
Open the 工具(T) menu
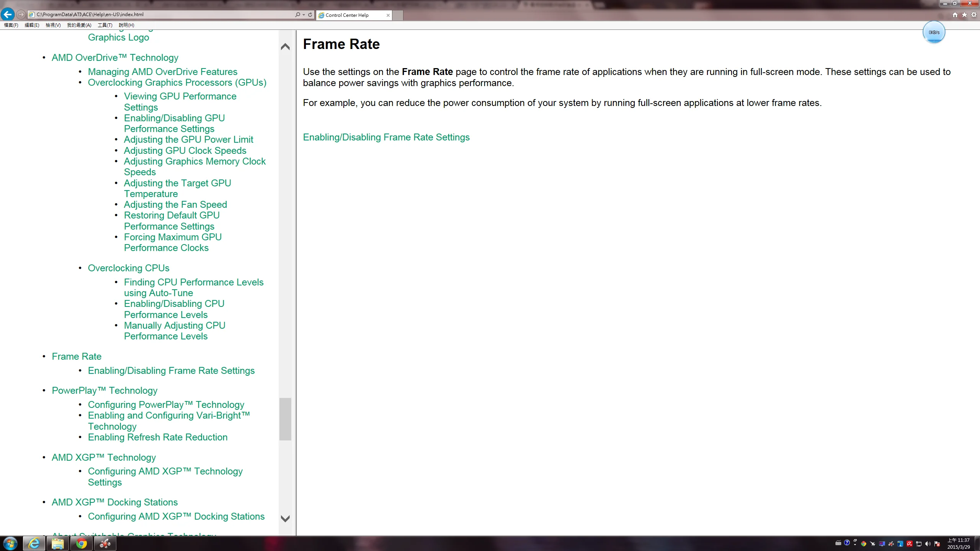tap(105, 25)
